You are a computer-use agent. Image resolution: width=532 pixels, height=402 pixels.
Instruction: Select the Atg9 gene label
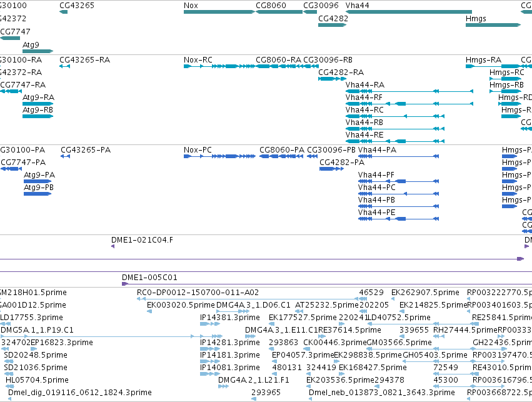pyautogui.click(x=31, y=45)
